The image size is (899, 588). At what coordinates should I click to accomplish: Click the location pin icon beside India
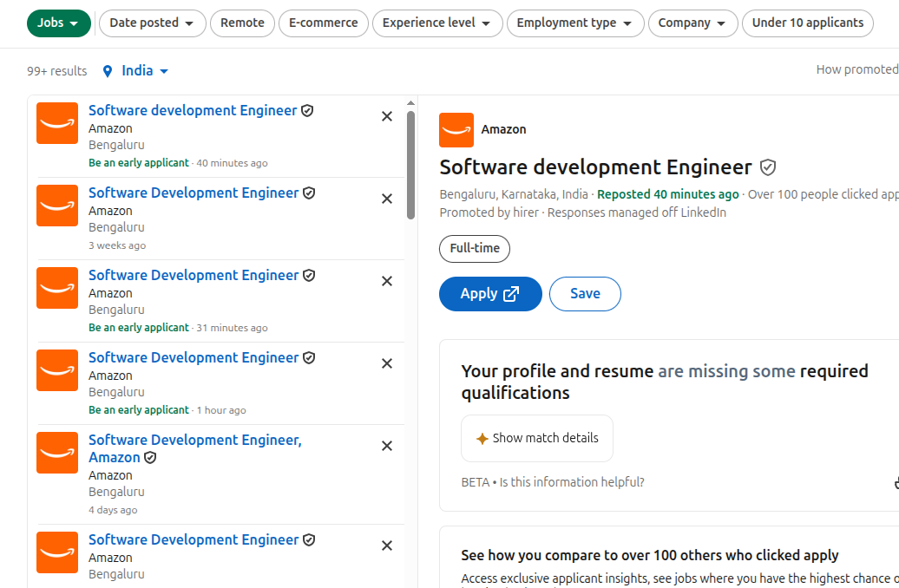(x=108, y=71)
